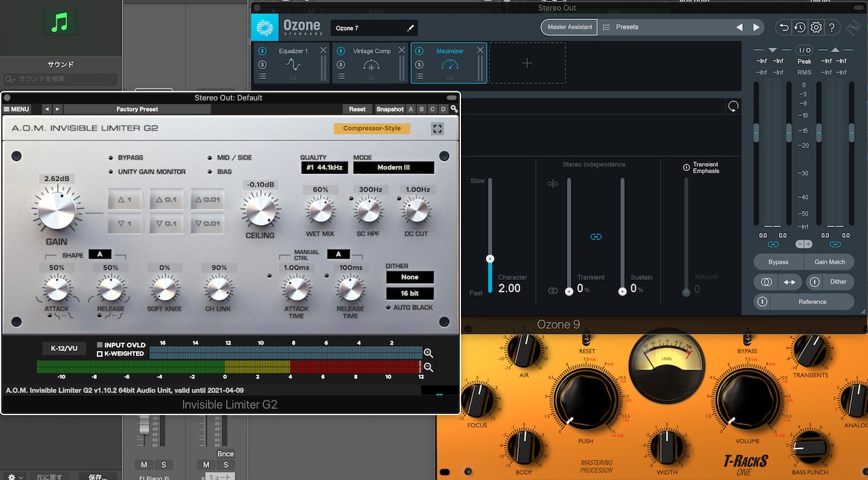Image resolution: width=868 pixels, height=480 pixels.
Task: Click the Transient/Sustain link icon
Action: click(596, 236)
